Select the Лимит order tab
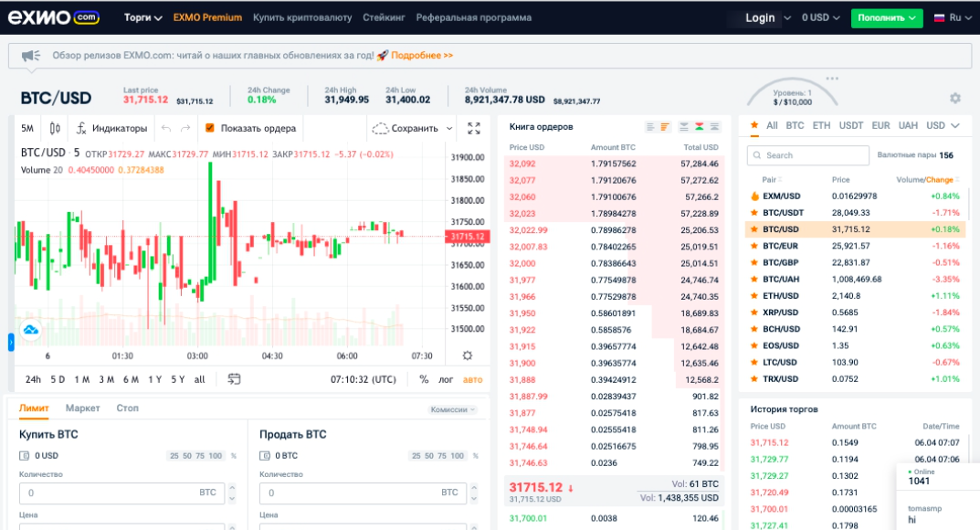The height and width of the screenshot is (530, 980). [x=34, y=408]
